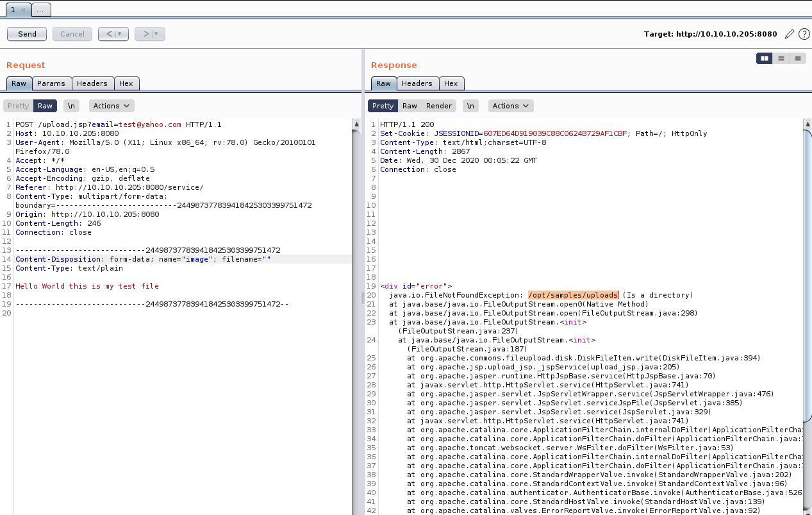Open Response Headers tab
812x515 pixels.
[x=417, y=83]
